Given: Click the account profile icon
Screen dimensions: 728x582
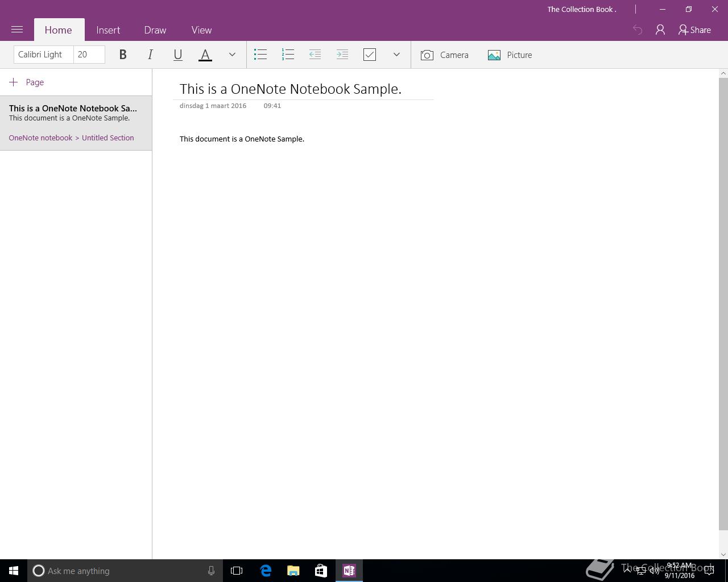Looking at the screenshot, I should tap(660, 30).
